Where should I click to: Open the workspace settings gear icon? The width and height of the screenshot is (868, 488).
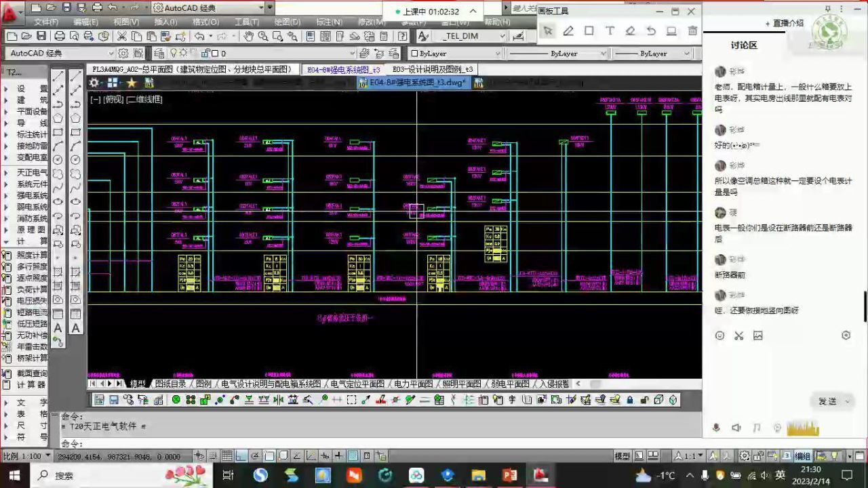pos(123,53)
